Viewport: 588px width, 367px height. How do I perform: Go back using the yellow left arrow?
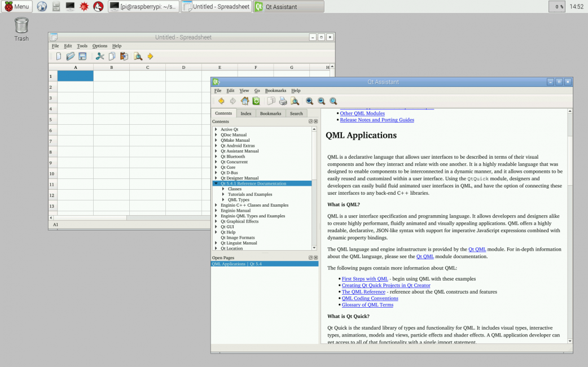221,101
